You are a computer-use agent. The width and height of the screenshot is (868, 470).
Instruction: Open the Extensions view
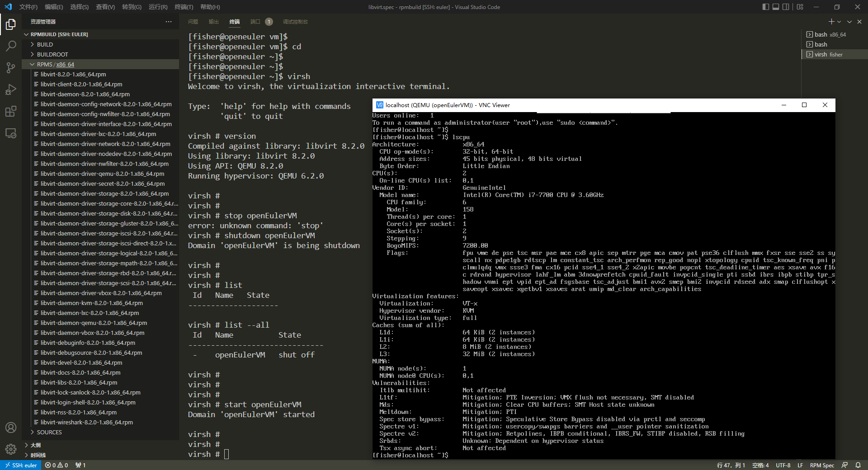(11, 111)
